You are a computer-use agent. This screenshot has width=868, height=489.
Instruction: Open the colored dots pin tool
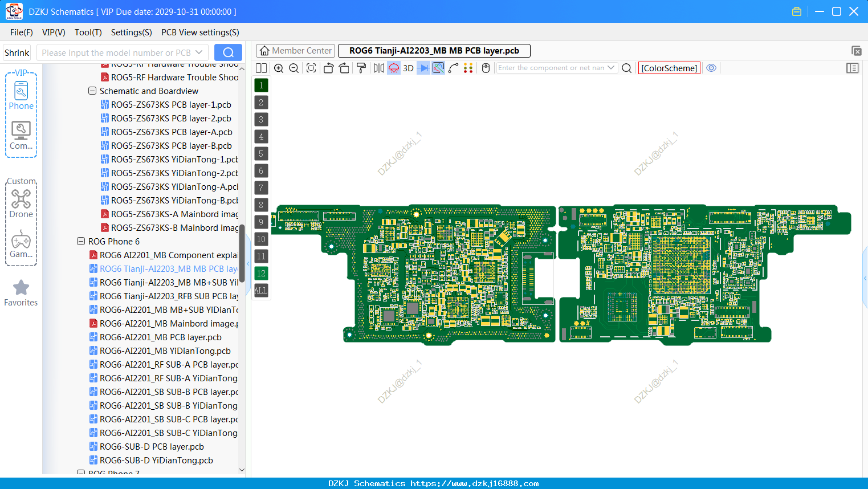pyautogui.click(x=468, y=68)
